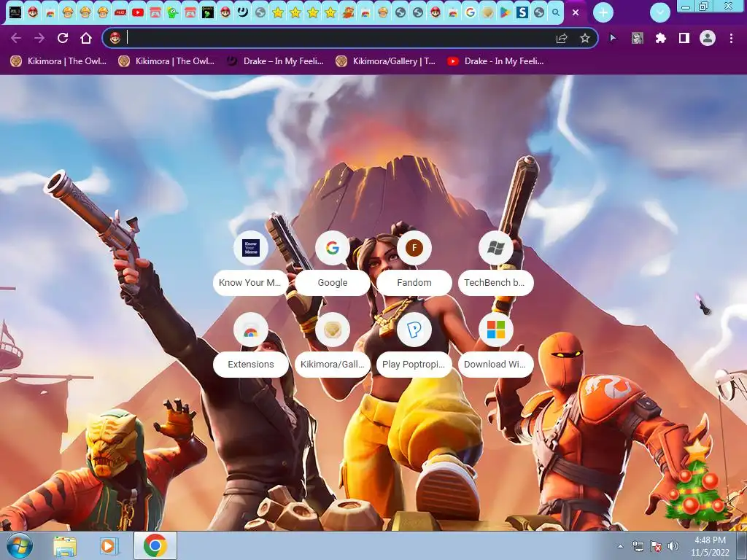Screen dimensions: 747x560
Task: Open Windows Explorer from taskbar
Action: click(x=65, y=545)
